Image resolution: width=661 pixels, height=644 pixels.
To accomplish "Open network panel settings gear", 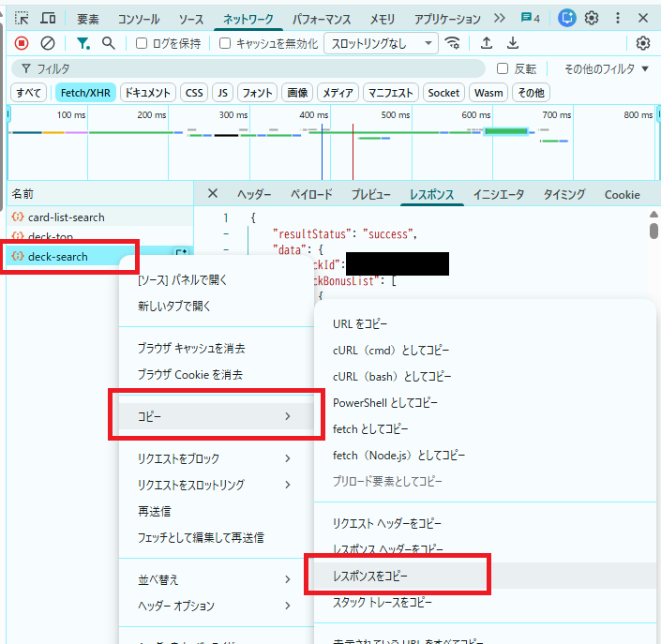I will (643, 43).
